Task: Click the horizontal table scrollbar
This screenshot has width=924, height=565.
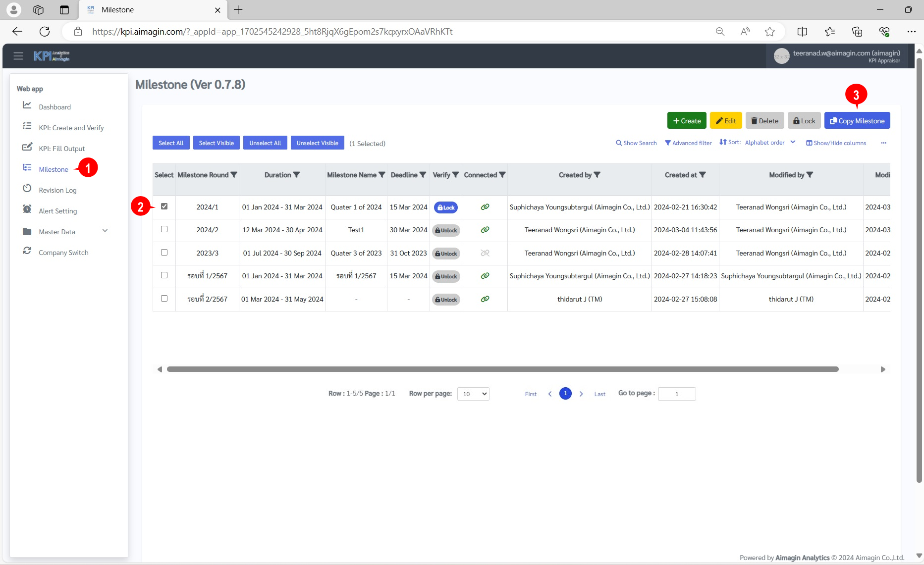Action: pyautogui.click(x=502, y=369)
